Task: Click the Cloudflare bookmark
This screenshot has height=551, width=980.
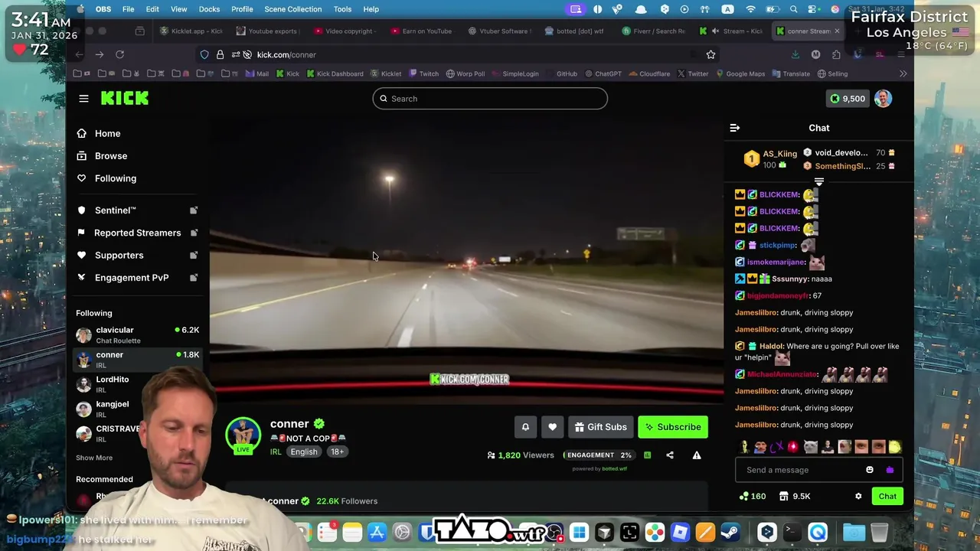Action: point(649,73)
